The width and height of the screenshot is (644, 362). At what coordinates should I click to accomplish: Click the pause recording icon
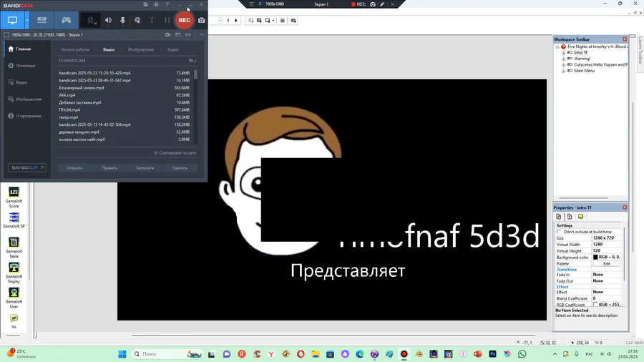167,20
